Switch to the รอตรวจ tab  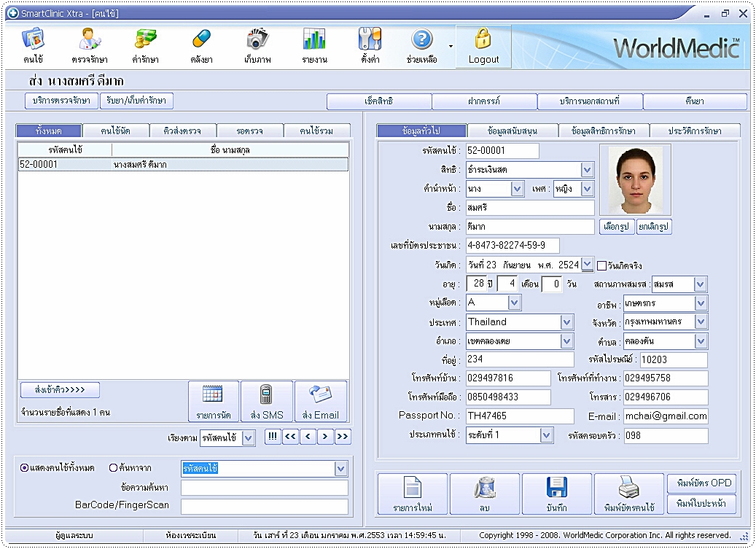250,131
